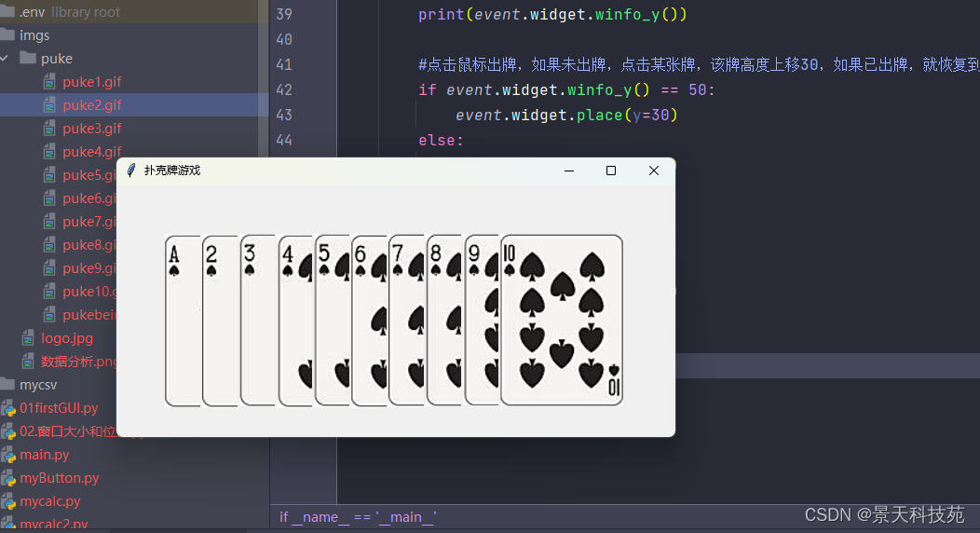This screenshot has width=980, height=533.
Task: Click the pukebei file icon
Action: pyautogui.click(x=49, y=314)
